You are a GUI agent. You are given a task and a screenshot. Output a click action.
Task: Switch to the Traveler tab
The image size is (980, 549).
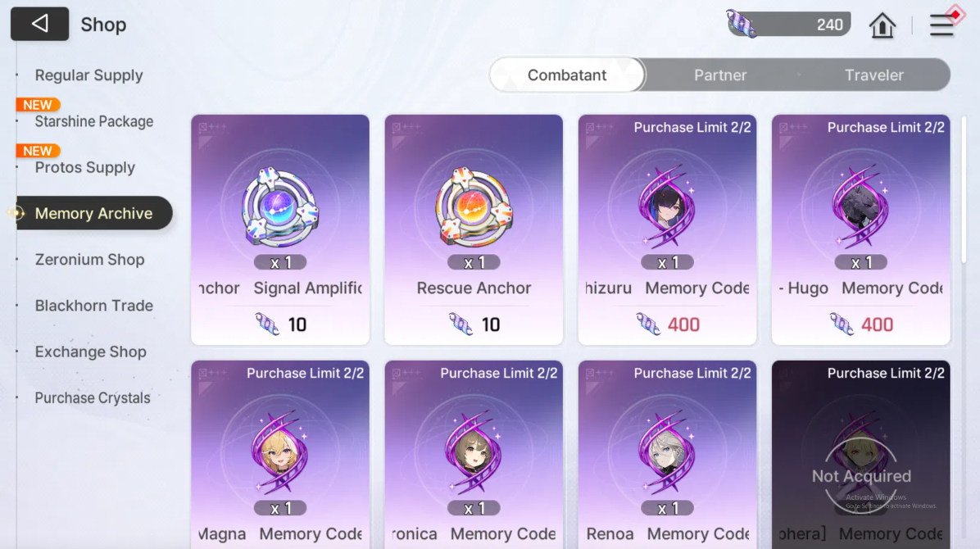(873, 75)
